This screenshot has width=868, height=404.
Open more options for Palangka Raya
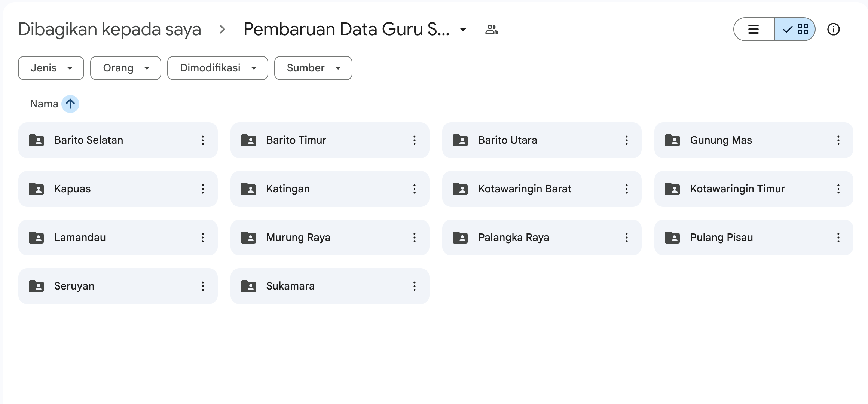(x=626, y=238)
